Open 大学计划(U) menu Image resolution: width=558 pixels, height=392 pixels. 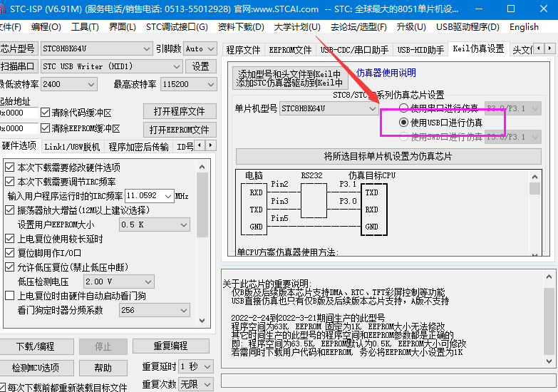pyautogui.click(x=297, y=27)
